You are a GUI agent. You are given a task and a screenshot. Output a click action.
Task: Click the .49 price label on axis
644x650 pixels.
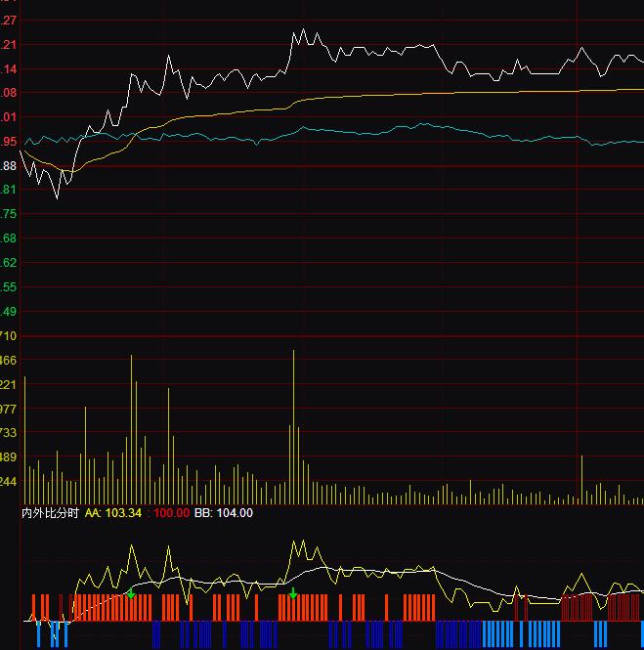(x=9, y=312)
